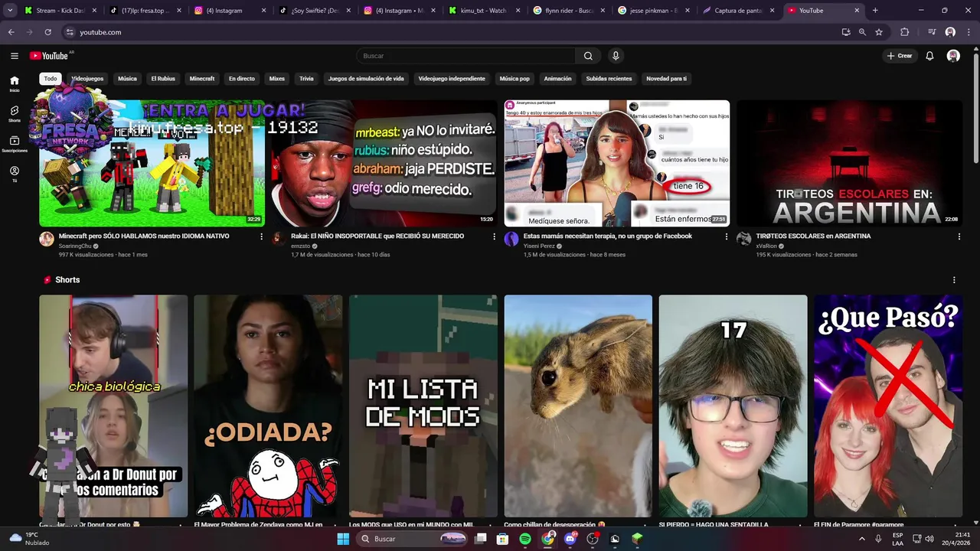The height and width of the screenshot is (551, 980).
Task: Open Suscripciones in the sidebar
Action: (x=14, y=144)
